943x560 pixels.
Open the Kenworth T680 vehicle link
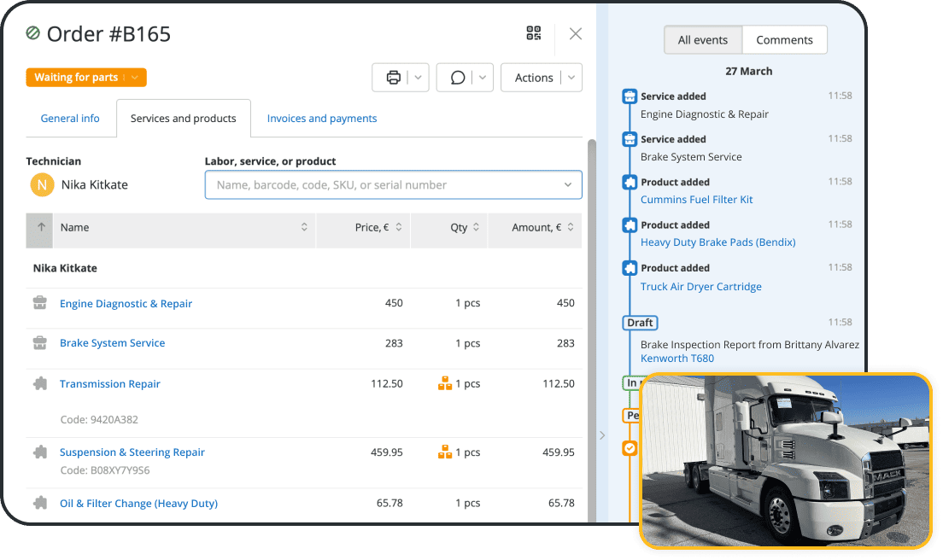click(677, 358)
